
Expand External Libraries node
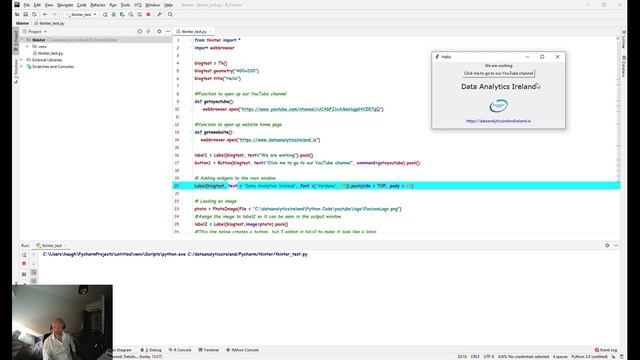(22, 60)
